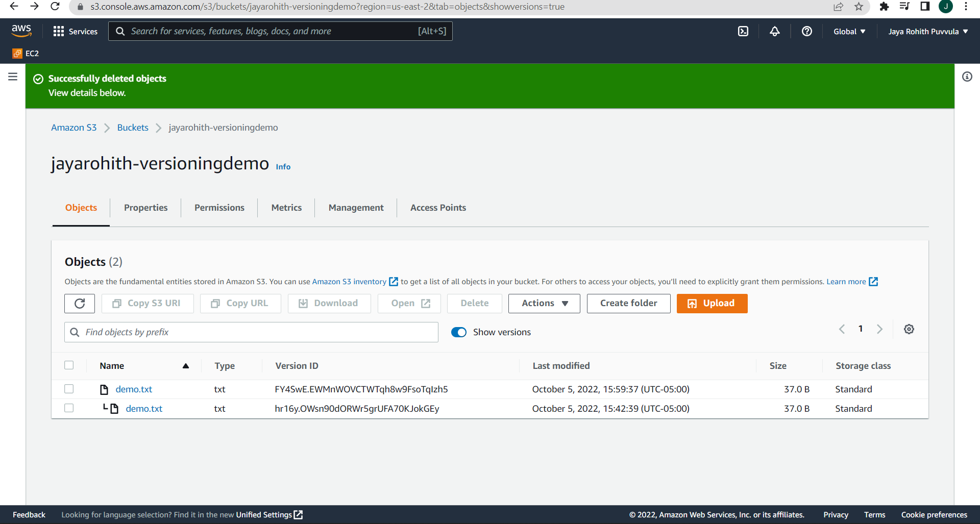Click the refresh objects icon
The height and width of the screenshot is (524, 980).
click(79, 303)
